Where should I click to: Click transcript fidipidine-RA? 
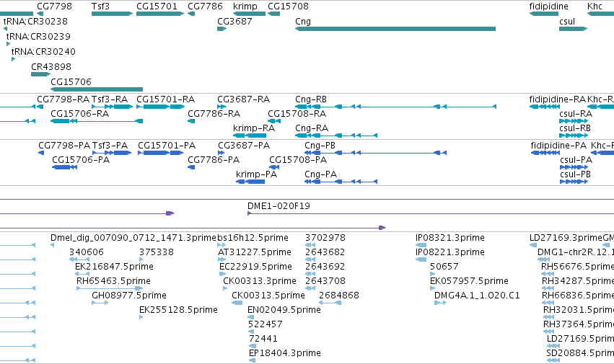[x=544, y=107]
